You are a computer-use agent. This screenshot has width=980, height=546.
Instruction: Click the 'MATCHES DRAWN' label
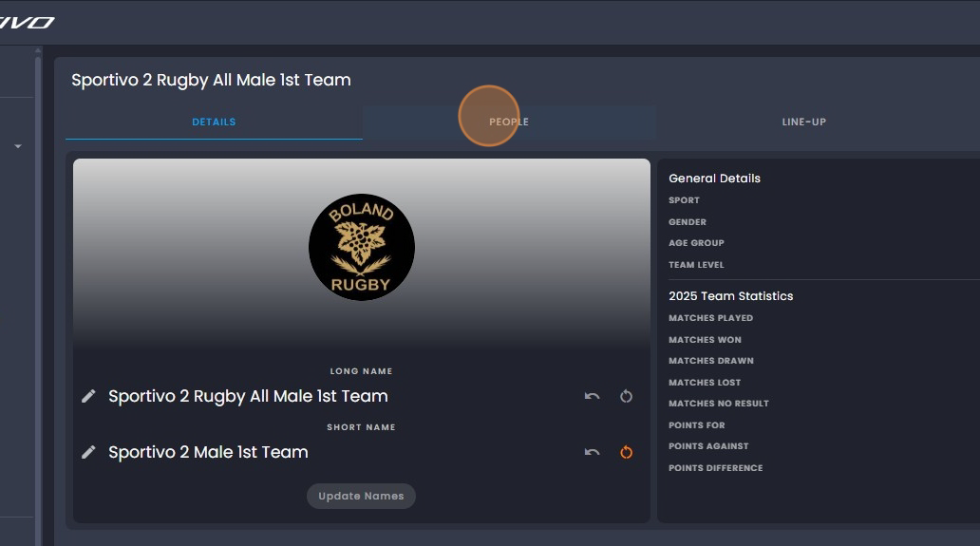click(711, 361)
